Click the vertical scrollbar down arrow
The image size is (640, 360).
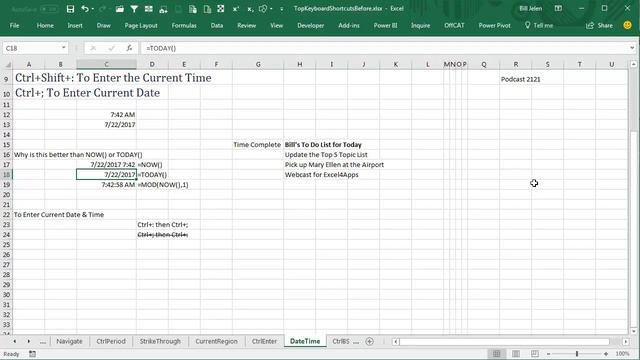tap(633, 331)
